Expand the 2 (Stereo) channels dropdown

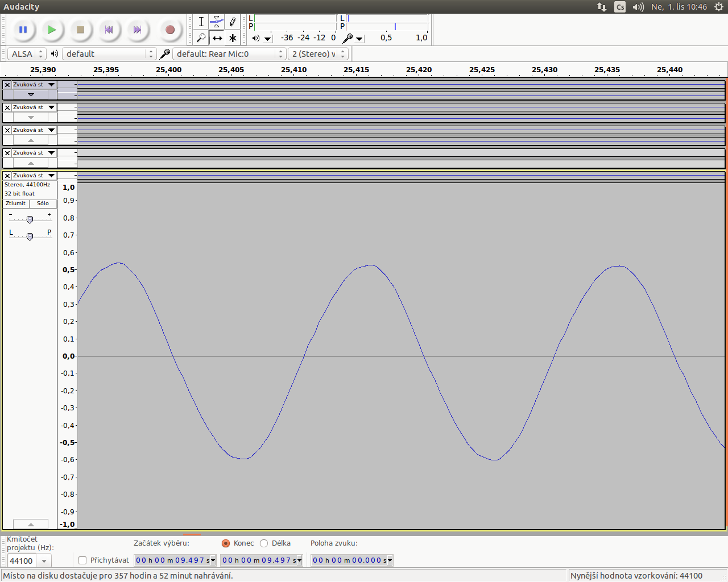[318, 54]
